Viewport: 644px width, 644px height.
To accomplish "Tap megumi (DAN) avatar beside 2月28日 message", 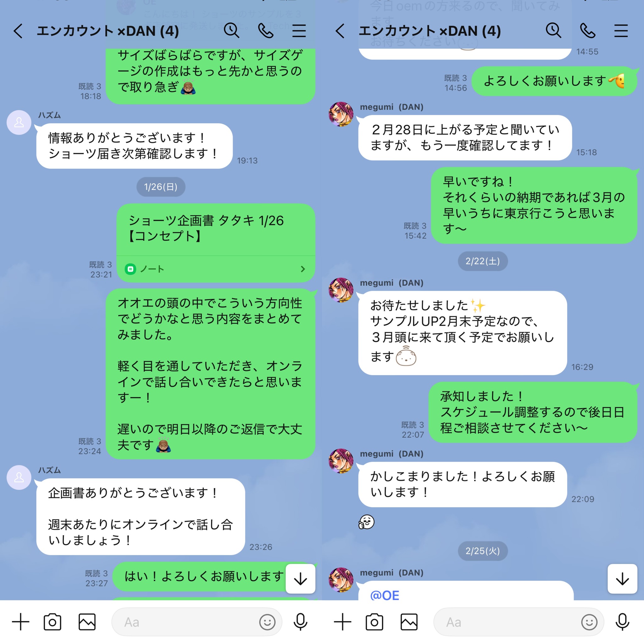I will click(341, 114).
